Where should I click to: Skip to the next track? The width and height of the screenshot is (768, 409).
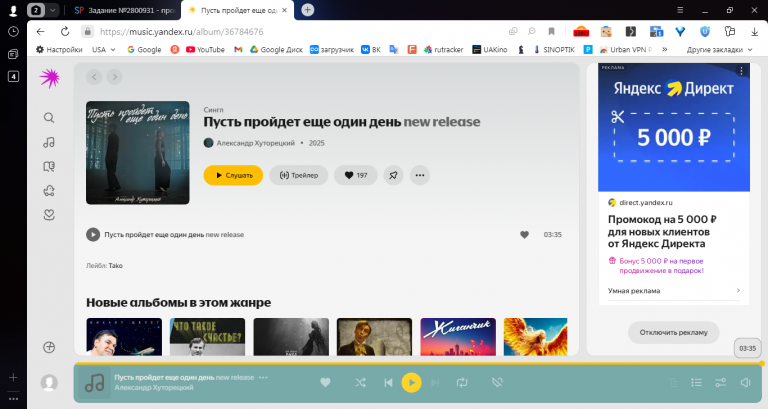(x=435, y=383)
